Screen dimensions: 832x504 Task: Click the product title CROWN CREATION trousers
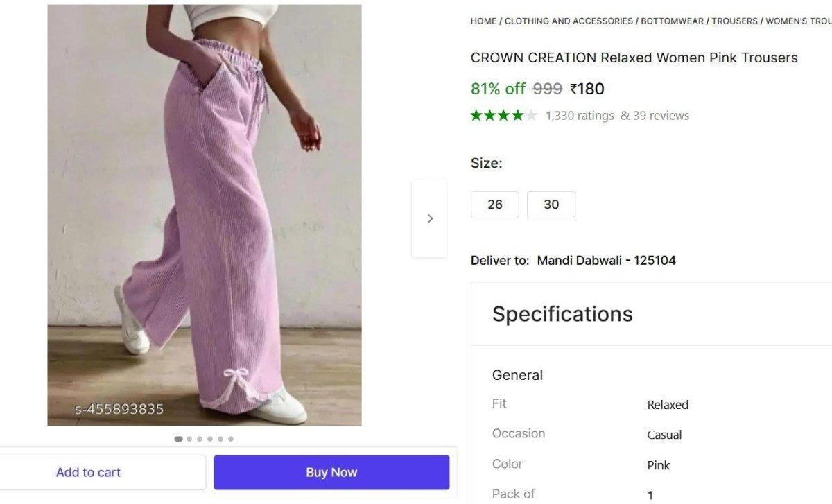click(x=634, y=58)
